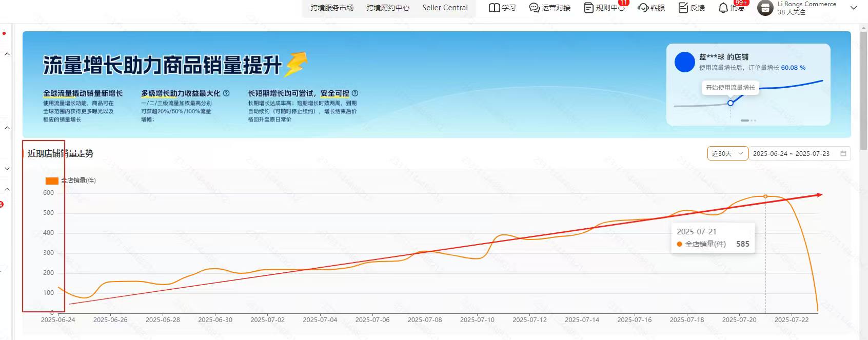Click the blue store avatar circle
This screenshot has height=340, width=868.
684,62
